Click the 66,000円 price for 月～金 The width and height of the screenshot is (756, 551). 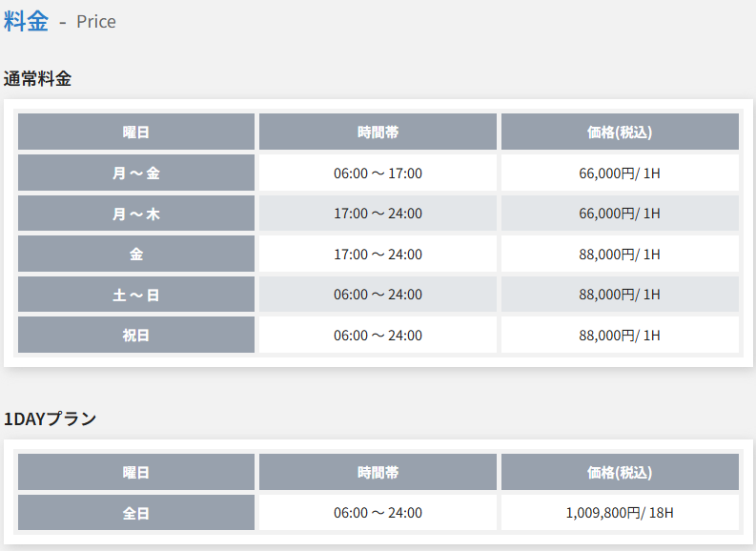pyautogui.click(x=620, y=173)
